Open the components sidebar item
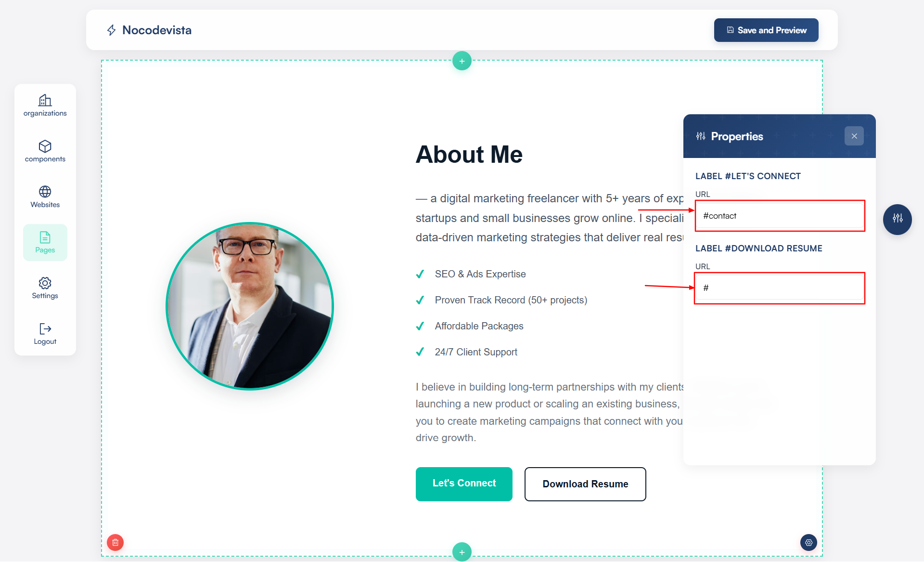This screenshot has height=562, width=924. click(45, 151)
